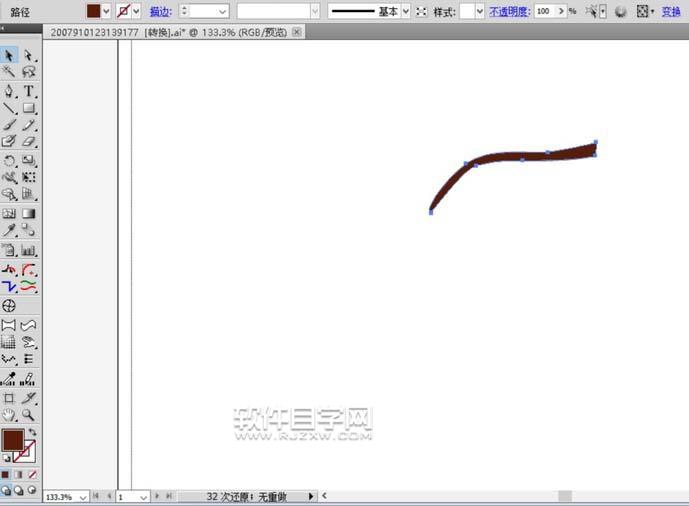Select the Direct Selection tool
This screenshot has width=689, height=506.
pyautogui.click(x=29, y=55)
